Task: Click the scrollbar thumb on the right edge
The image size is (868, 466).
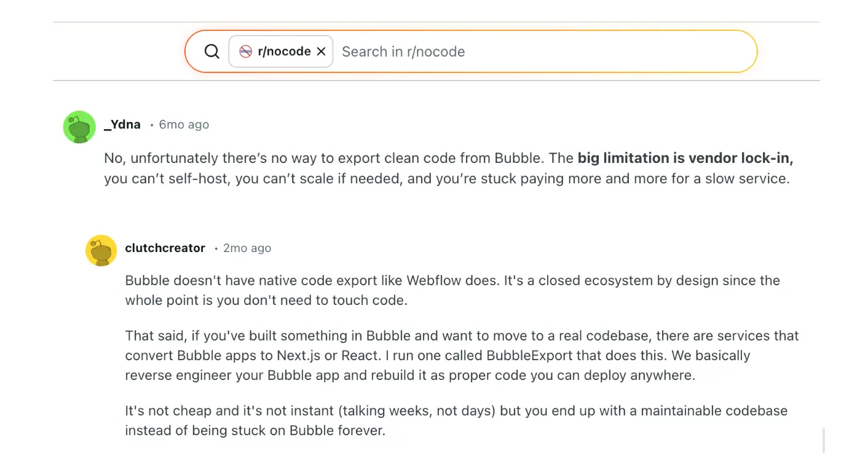Action: pyautogui.click(x=824, y=440)
